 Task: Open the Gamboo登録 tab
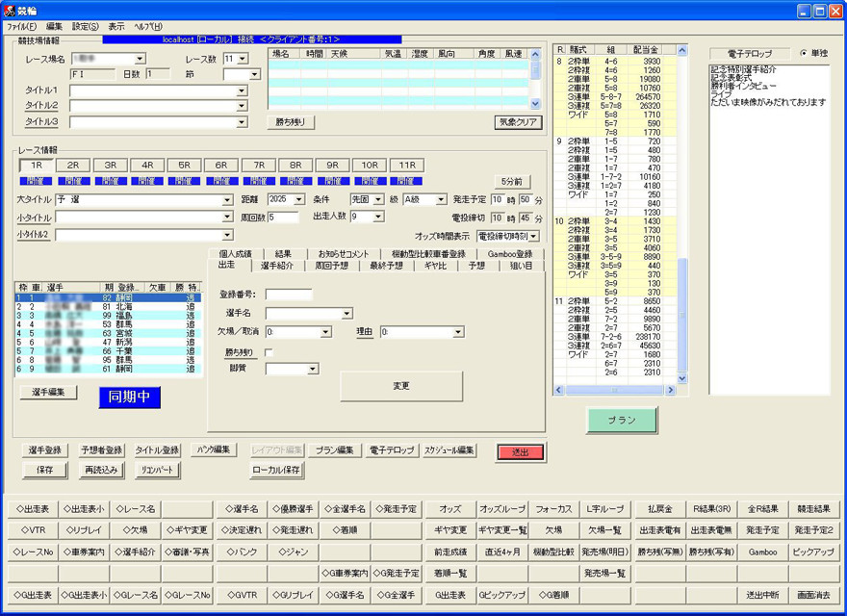(510, 254)
